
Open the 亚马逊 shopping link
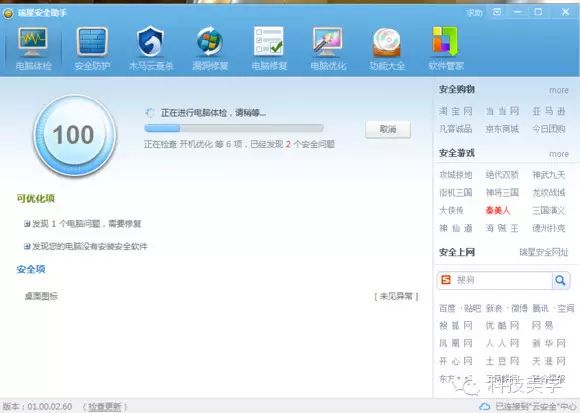[549, 111]
